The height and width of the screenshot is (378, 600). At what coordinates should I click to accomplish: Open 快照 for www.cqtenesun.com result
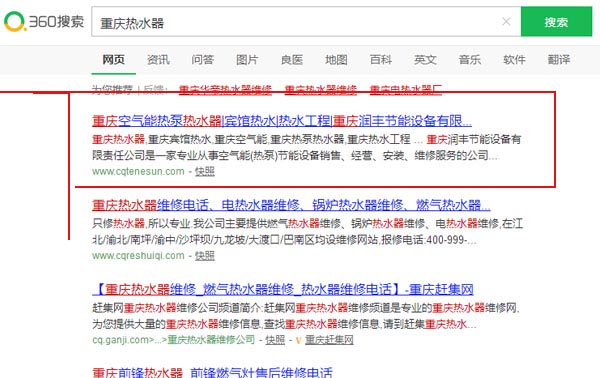pyautogui.click(x=205, y=171)
